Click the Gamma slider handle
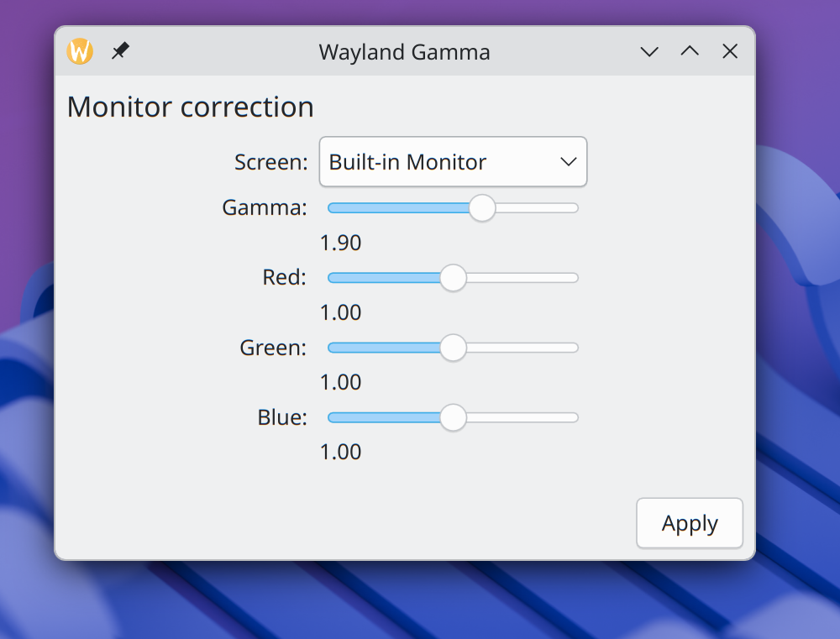The width and height of the screenshot is (840, 639). point(482,208)
